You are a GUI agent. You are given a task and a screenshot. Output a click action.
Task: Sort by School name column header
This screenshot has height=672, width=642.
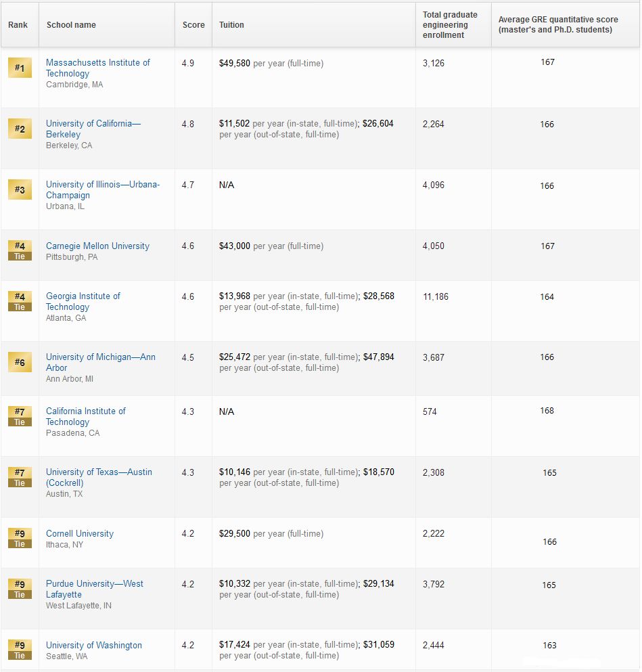(107, 25)
